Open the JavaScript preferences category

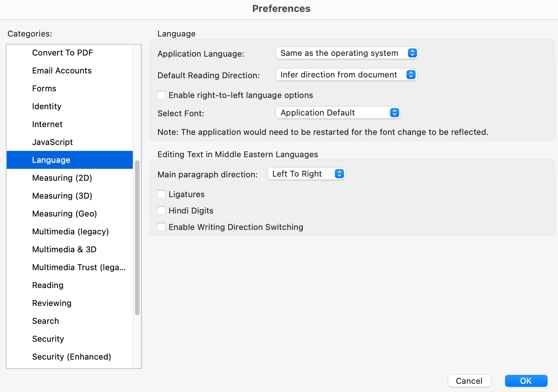point(53,142)
